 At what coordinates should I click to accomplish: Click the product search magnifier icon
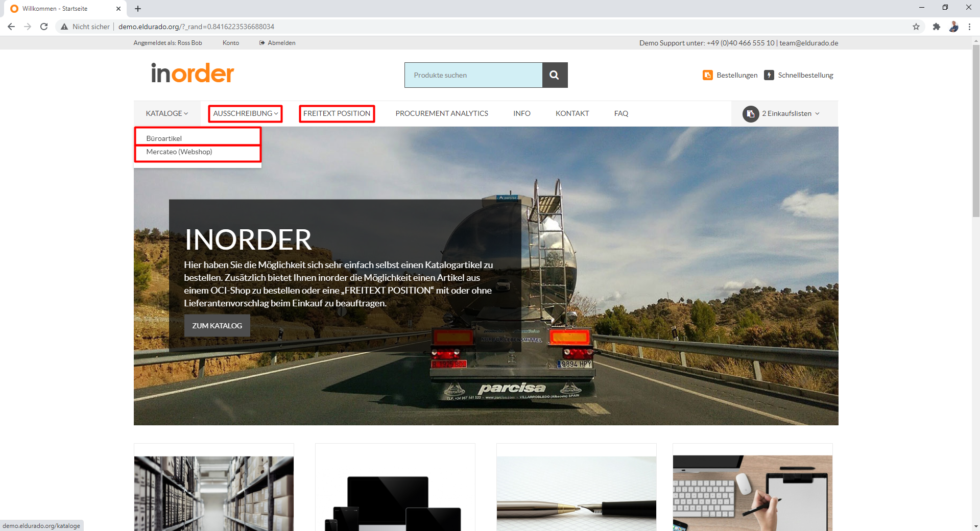coord(555,75)
